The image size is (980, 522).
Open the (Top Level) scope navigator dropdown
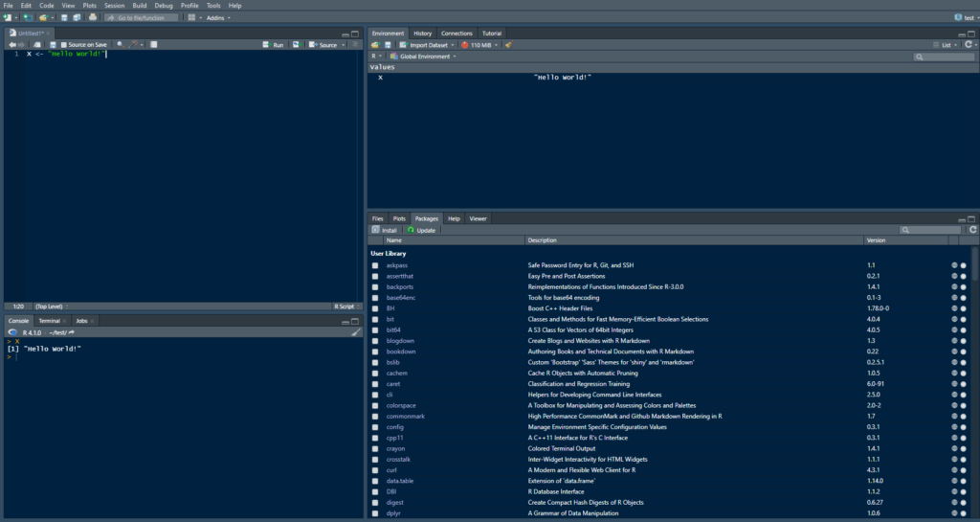(52, 306)
